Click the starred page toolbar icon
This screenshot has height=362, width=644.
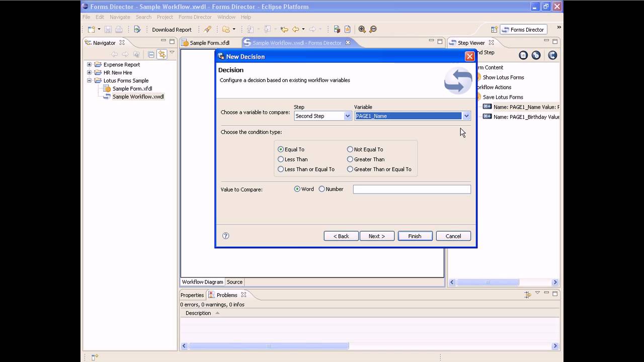(x=347, y=30)
